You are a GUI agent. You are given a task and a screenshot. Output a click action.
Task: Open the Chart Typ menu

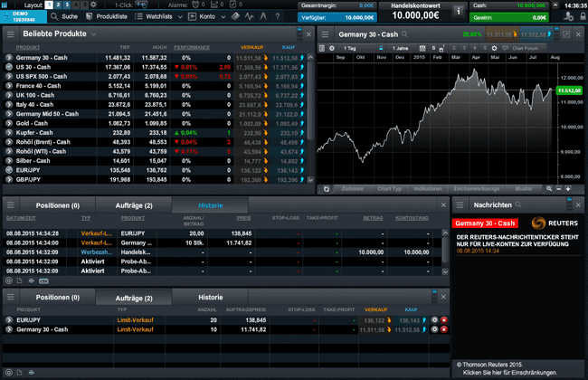point(389,189)
